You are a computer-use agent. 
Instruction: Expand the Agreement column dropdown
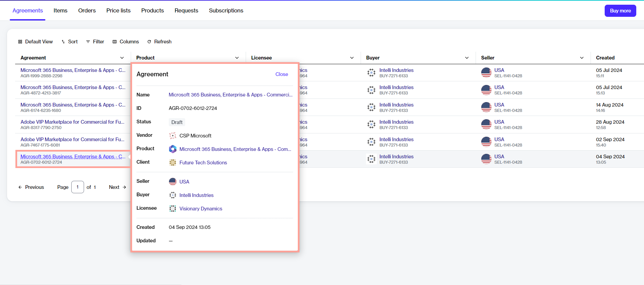[x=122, y=58]
